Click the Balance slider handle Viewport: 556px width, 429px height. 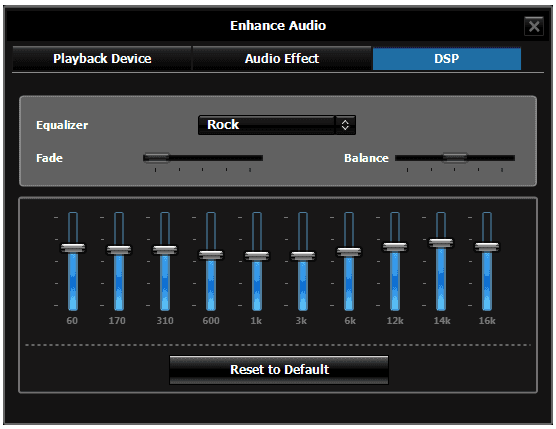click(x=455, y=158)
